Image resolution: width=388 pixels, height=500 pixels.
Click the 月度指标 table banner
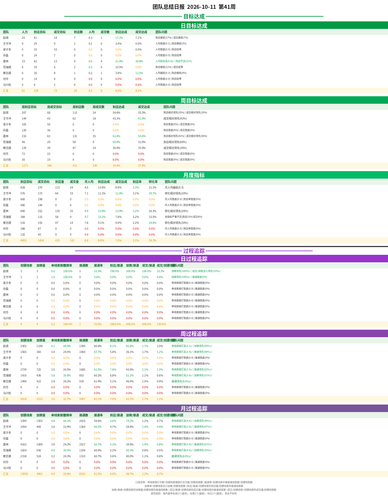tap(194, 175)
